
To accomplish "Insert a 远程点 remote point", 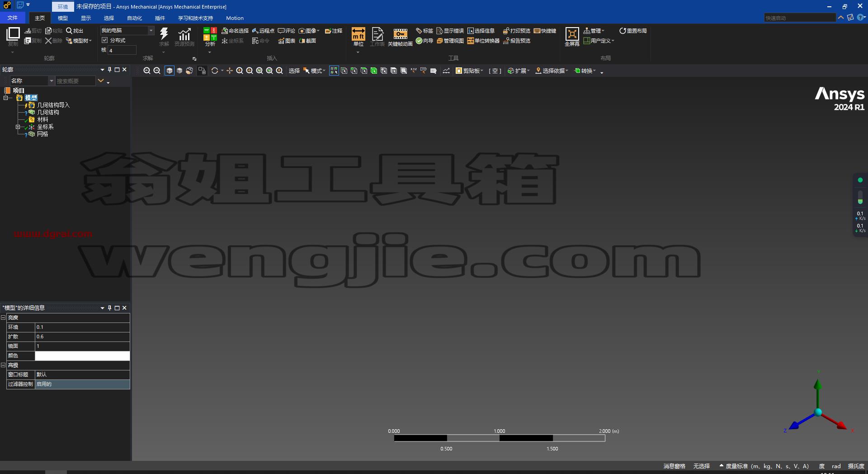I will point(263,31).
